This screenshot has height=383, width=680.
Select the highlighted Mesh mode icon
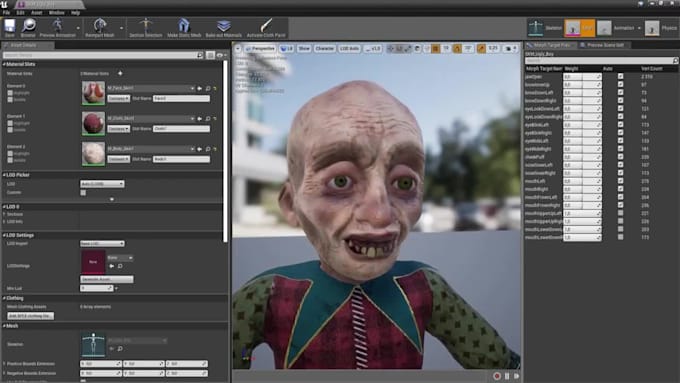(x=572, y=28)
